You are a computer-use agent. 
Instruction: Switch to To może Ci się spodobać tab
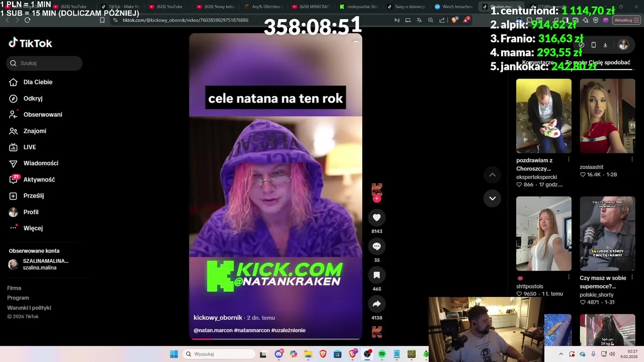(598, 63)
